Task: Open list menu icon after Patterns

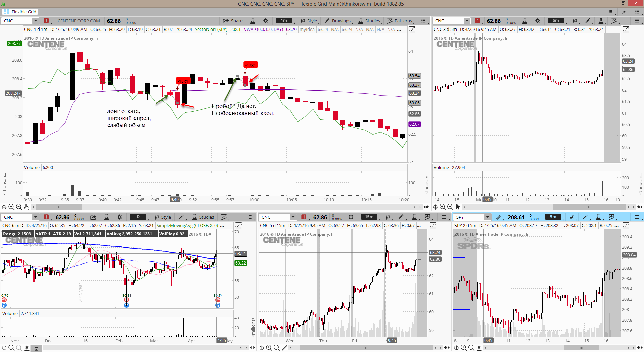Action: (x=423, y=21)
